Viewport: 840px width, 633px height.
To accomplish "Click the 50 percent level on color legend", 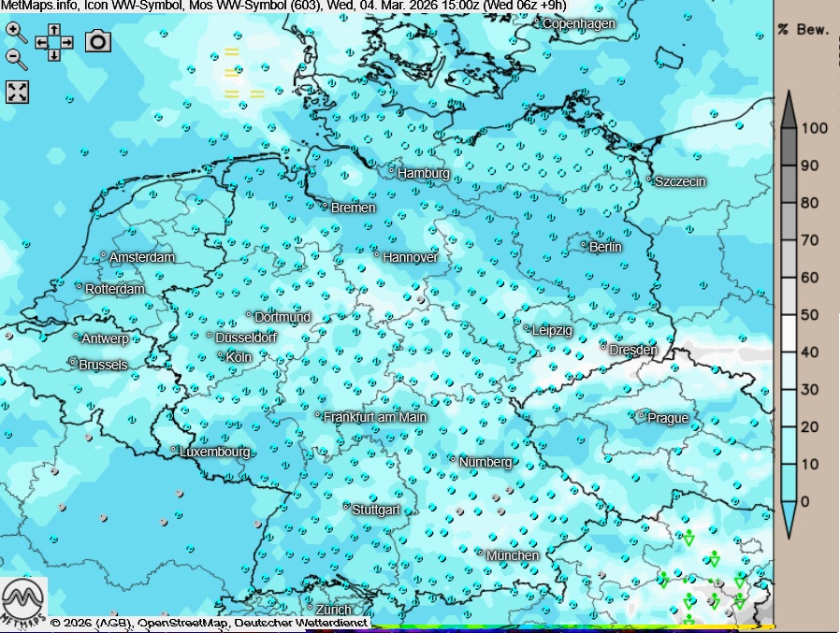I will point(810,315).
